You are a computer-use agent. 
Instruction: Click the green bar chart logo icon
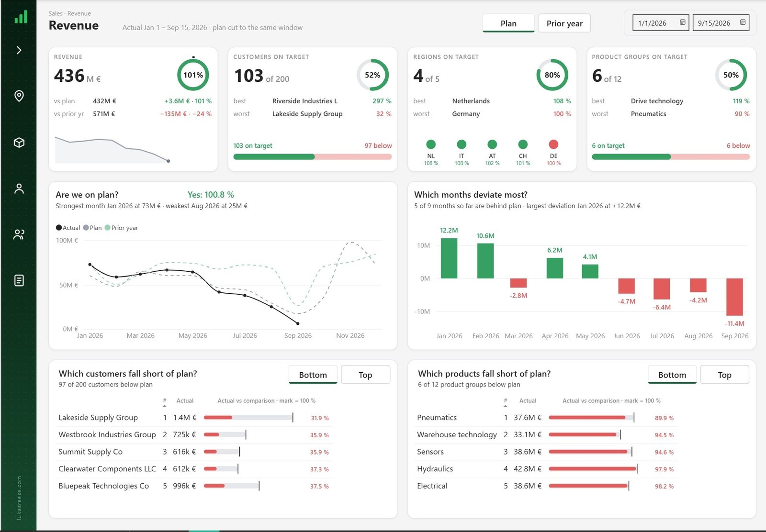[21, 17]
